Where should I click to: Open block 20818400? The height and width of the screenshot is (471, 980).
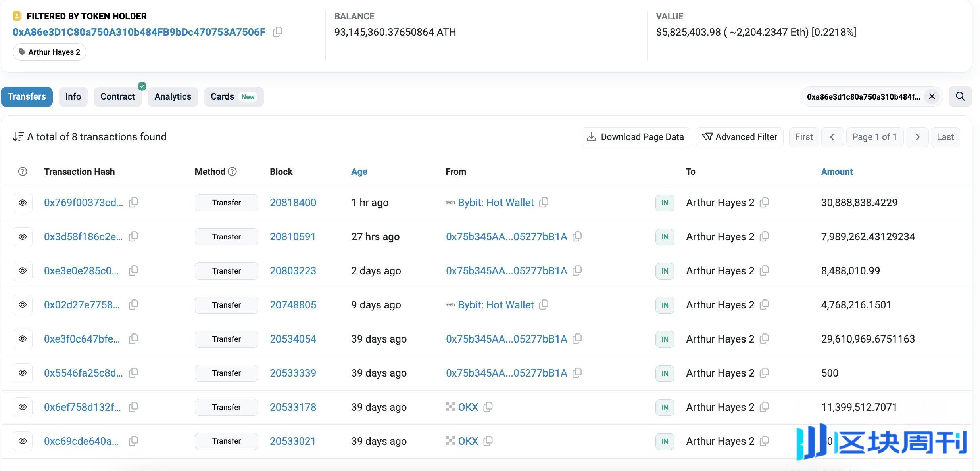[x=293, y=203]
